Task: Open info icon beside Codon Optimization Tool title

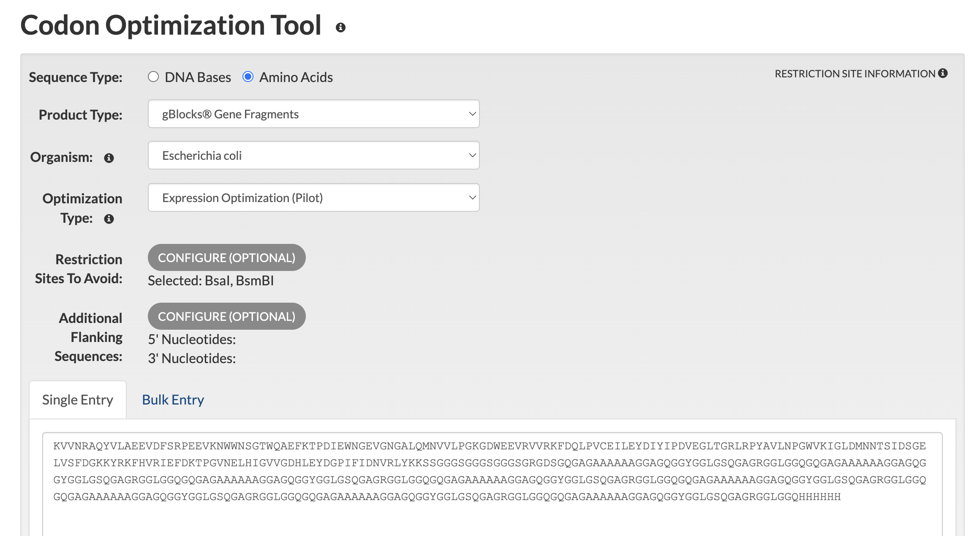Action: (340, 27)
